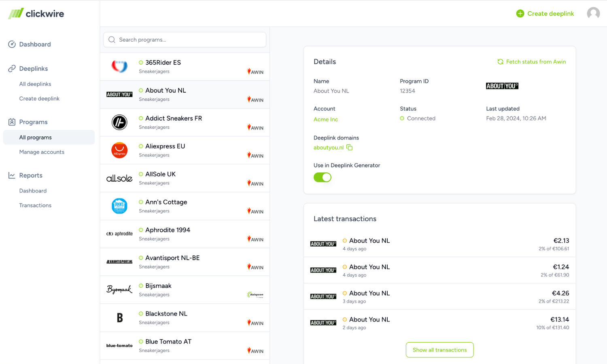Click the Programs section heading
The image size is (607, 364).
tap(33, 122)
